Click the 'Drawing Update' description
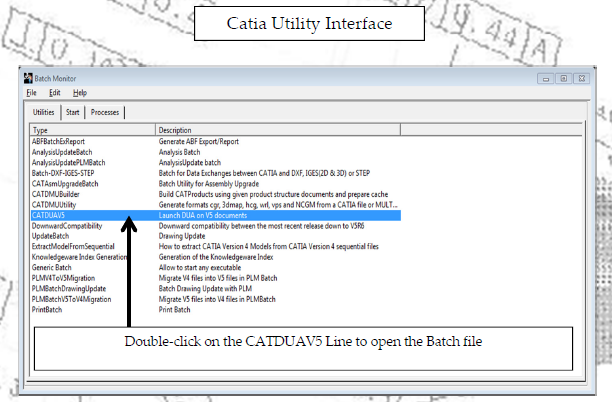 (x=182, y=236)
